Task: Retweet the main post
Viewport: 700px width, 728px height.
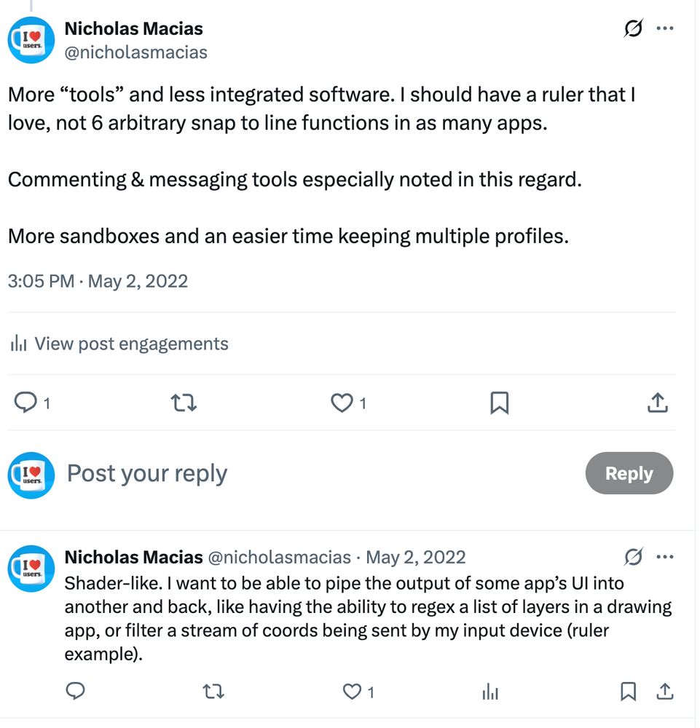Action: [x=184, y=402]
